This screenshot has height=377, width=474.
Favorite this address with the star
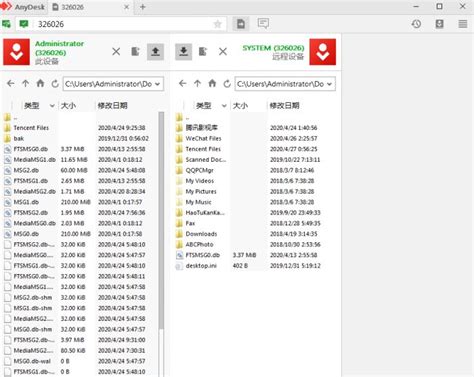[217, 24]
